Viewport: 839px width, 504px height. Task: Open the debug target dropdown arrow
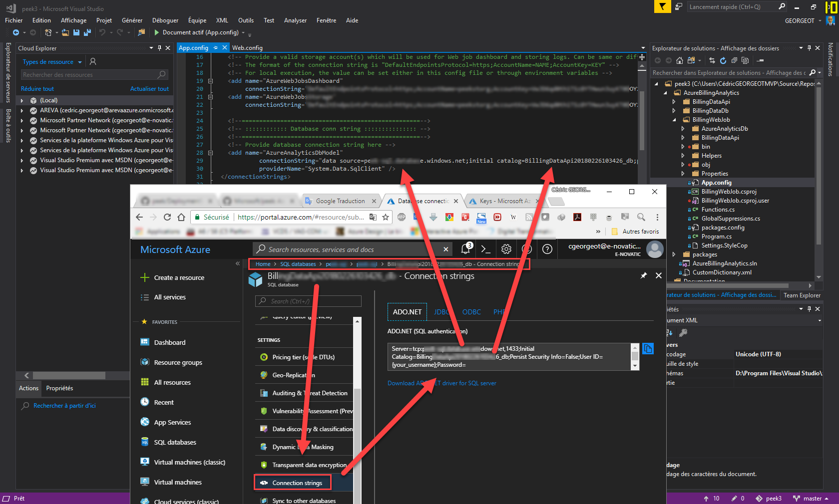(x=243, y=33)
